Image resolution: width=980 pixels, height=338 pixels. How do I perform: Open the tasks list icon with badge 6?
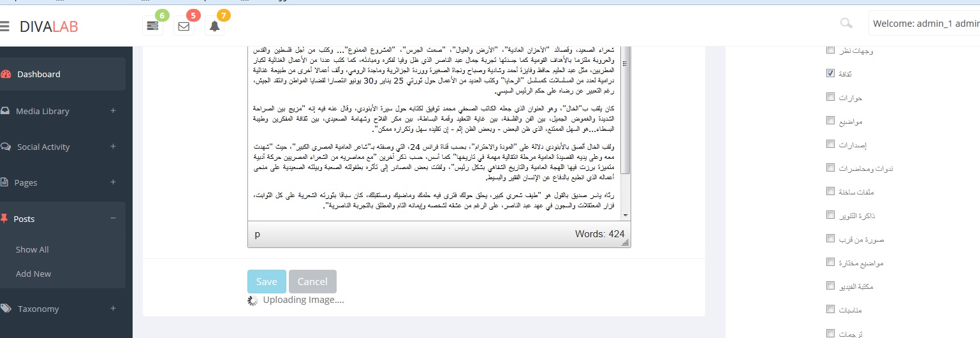pyautogui.click(x=152, y=26)
